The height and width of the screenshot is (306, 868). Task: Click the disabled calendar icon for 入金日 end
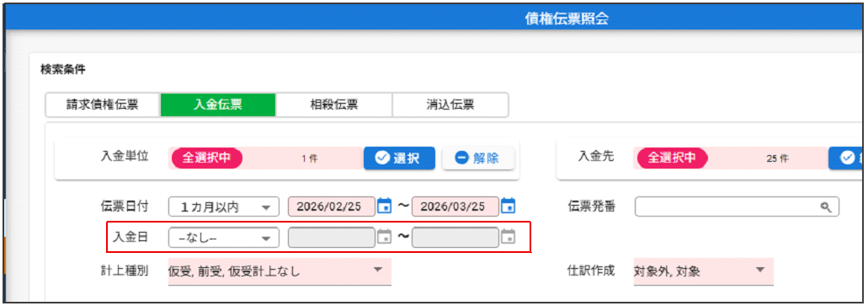coord(508,237)
